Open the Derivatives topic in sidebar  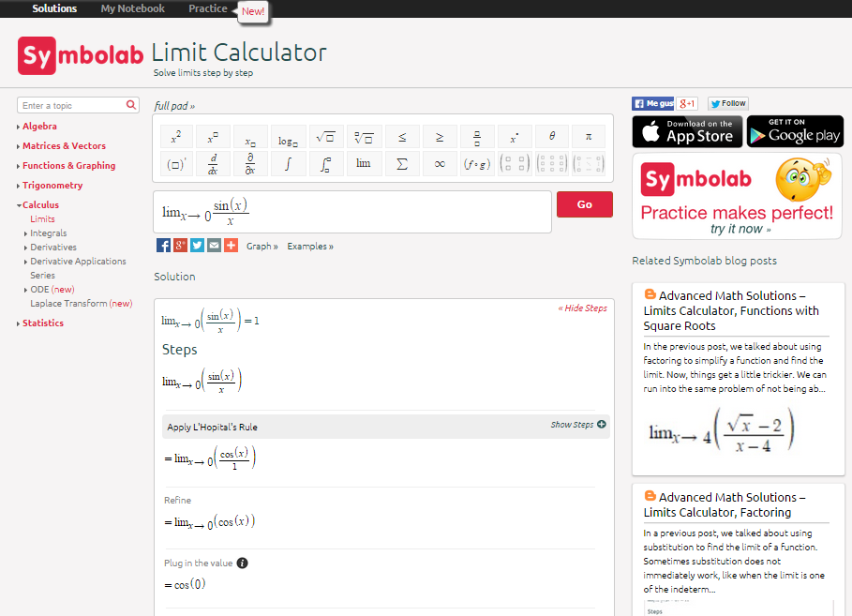[x=53, y=248]
